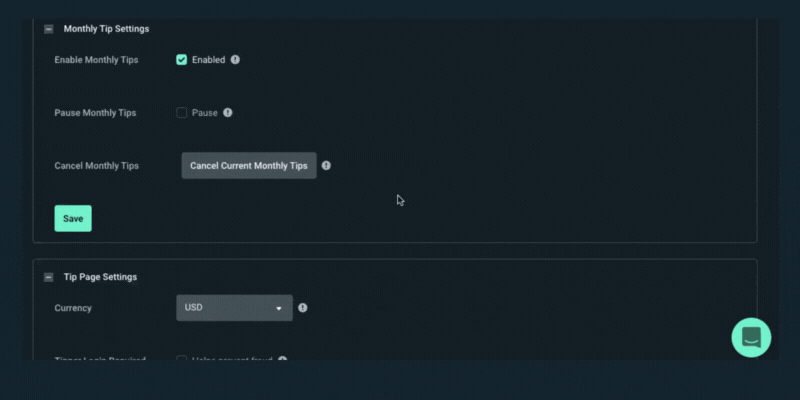The height and width of the screenshot is (400, 800).
Task: Open the live chat support widget
Action: (751, 337)
